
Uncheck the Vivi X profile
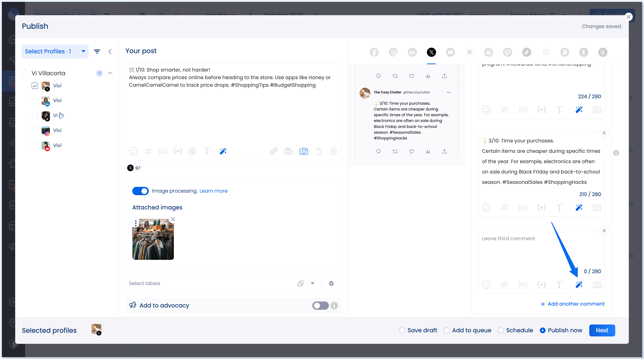(x=35, y=86)
